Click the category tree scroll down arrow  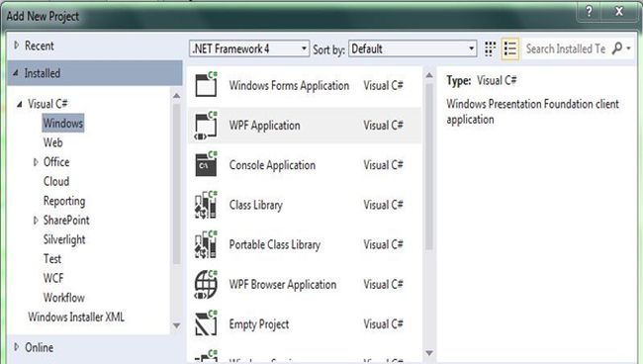[176, 325]
